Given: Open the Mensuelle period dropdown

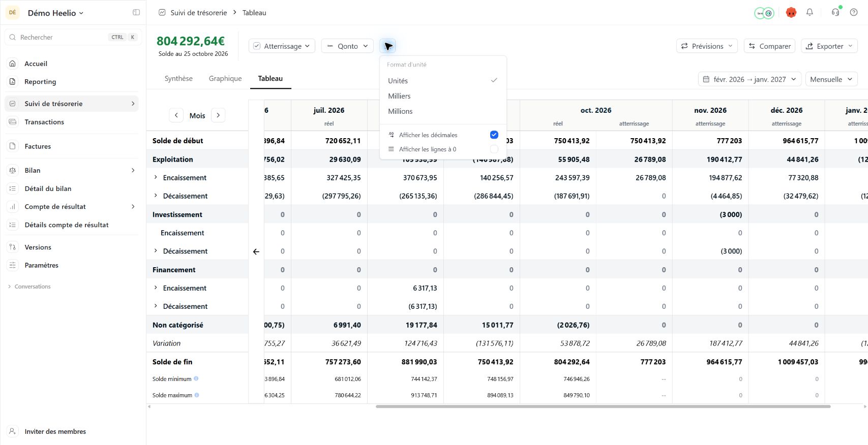Looking at the screenshot, I should (831, 79).
